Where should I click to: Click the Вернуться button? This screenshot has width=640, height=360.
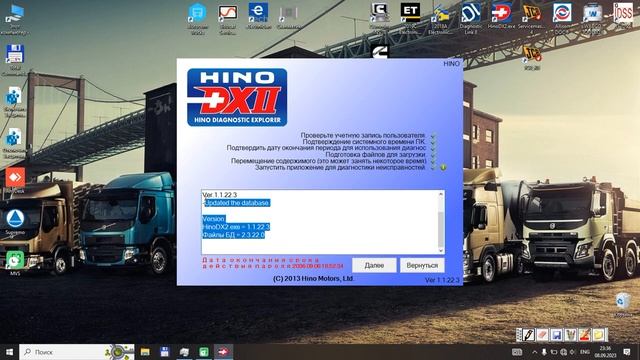(x=422, y=265)
